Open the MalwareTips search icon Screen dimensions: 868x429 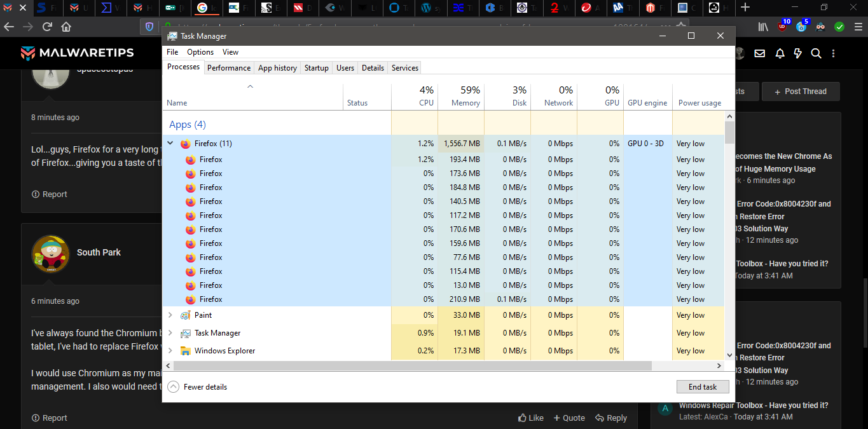point(816,53)
